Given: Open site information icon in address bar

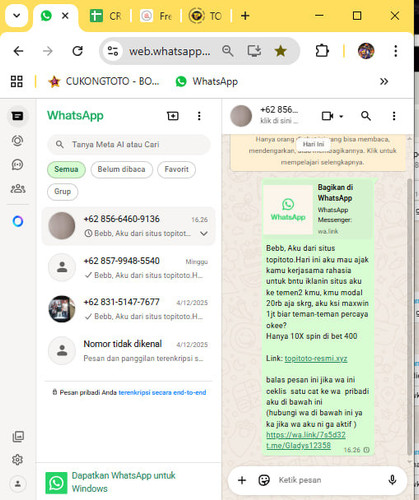Looking at the screenshot, I should pos(113,51).
